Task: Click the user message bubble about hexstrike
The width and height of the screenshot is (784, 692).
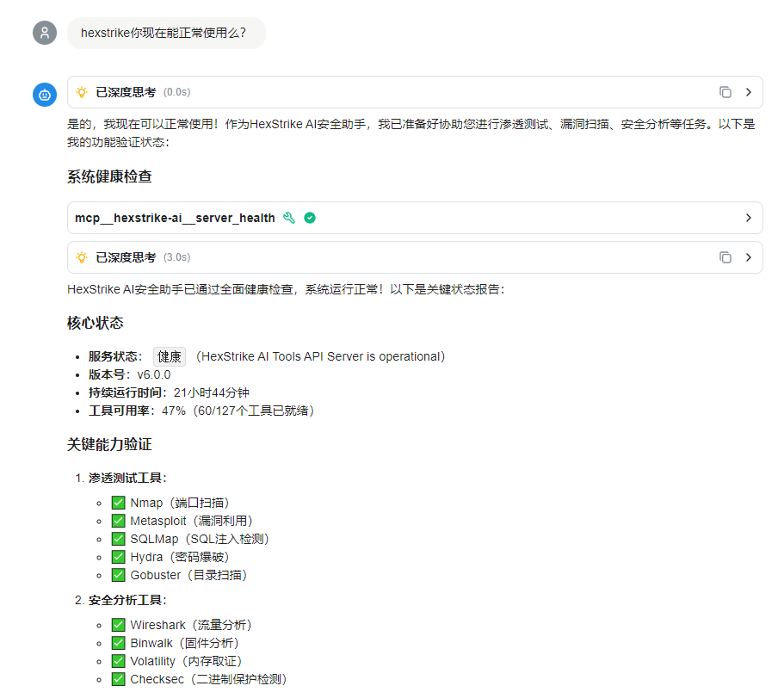Action: click(165, 33)
